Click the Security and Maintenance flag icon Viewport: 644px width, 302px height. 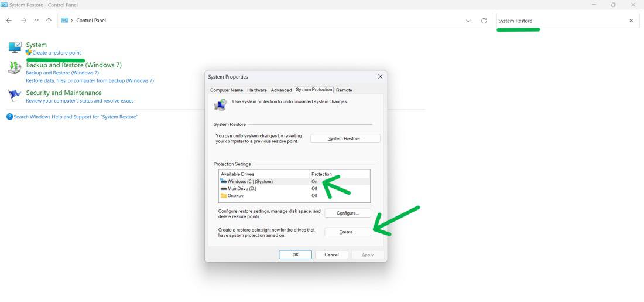pyautogui.click(x=15, y=96)
